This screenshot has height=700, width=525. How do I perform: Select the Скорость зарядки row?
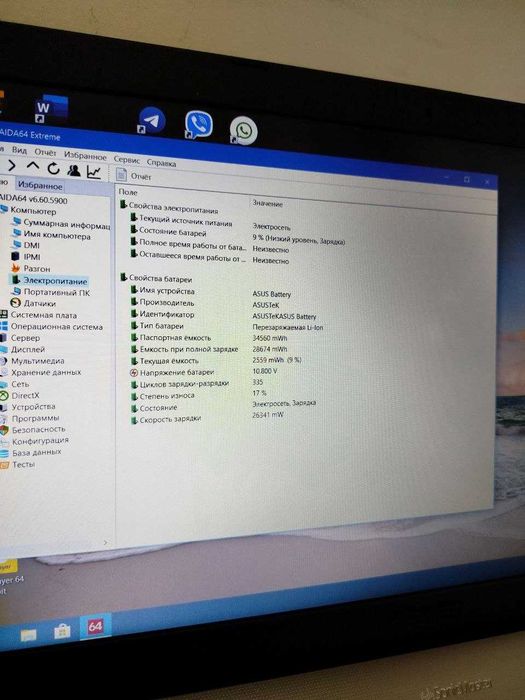click(207, 417)
